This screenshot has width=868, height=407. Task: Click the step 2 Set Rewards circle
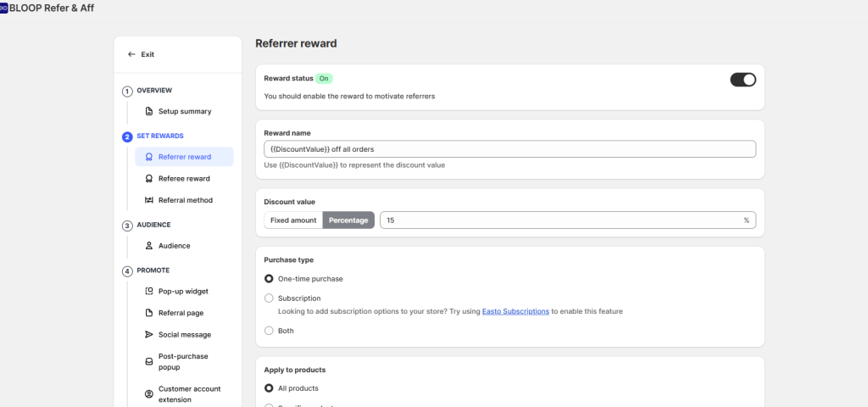pyautogui.click(x=127, y=137)
